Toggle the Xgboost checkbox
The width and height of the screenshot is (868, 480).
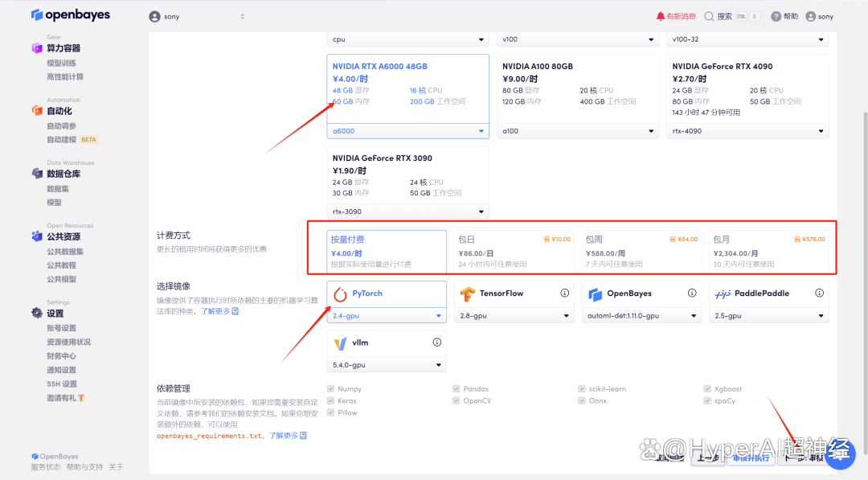[x=707, y=388]
